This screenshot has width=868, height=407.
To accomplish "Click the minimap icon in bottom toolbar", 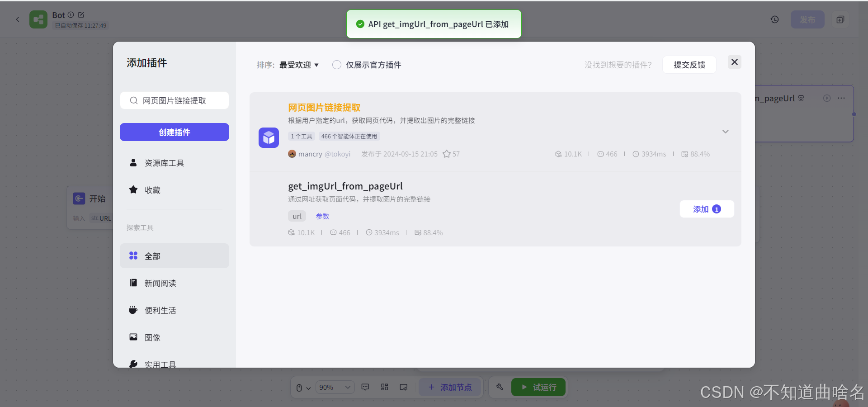I will click(404, 387).
